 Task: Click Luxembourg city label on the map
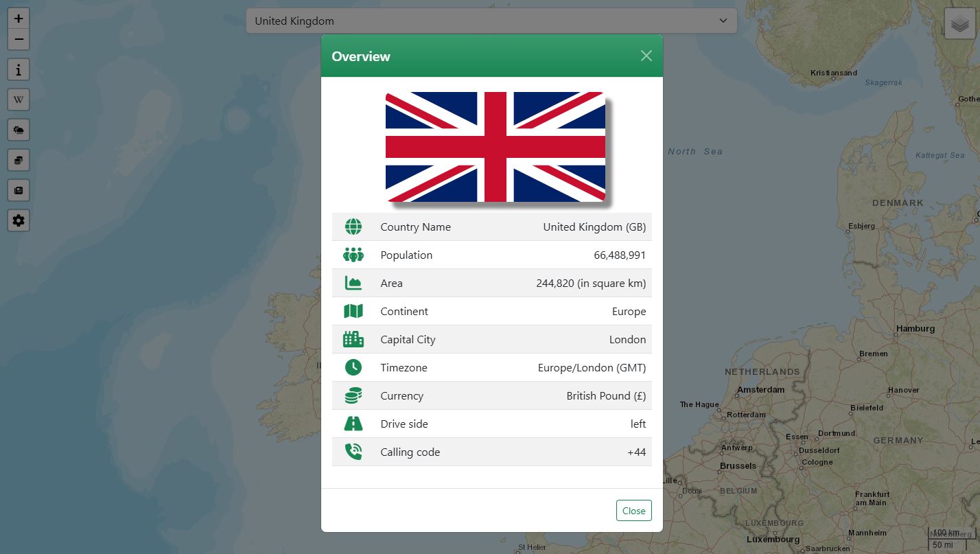pos(773,539)
